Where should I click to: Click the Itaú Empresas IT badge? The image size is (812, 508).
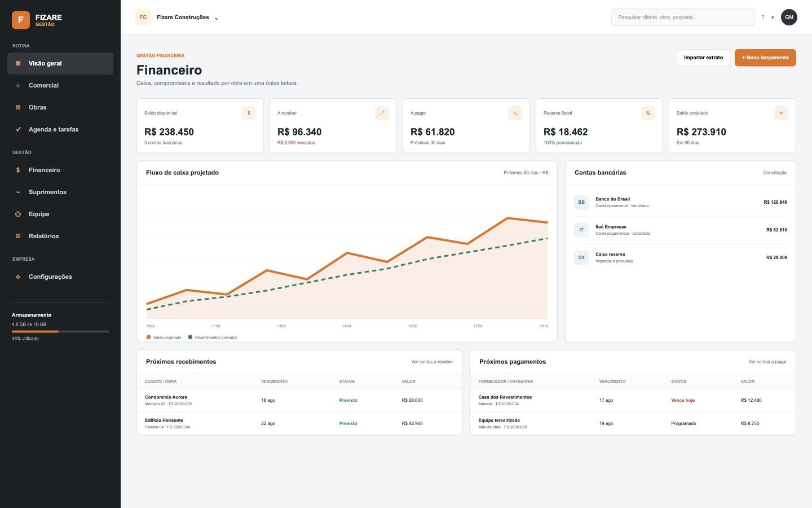pos(581,230)
